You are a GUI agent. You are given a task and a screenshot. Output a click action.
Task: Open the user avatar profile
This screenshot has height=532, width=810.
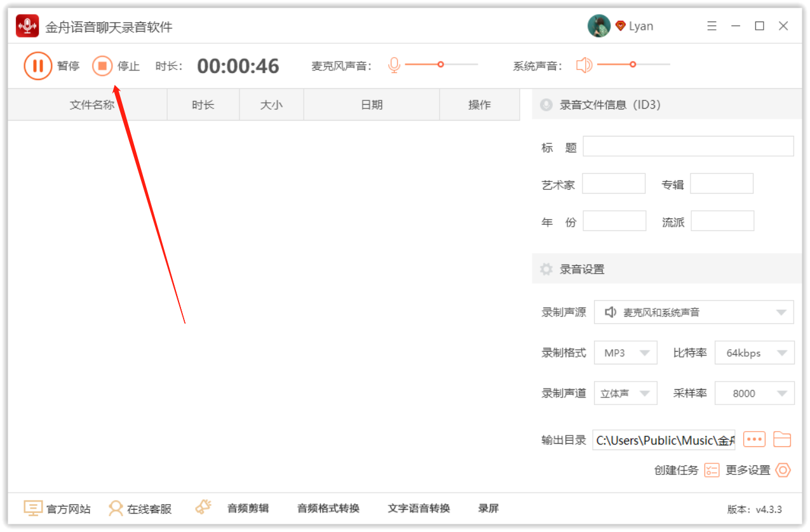click(x=599, y=26)
